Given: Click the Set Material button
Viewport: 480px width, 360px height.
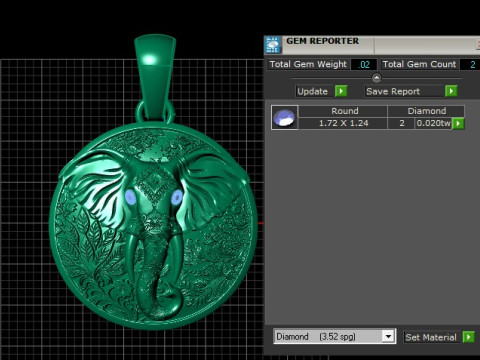Looking at the screenshot, I should point(433,337).
